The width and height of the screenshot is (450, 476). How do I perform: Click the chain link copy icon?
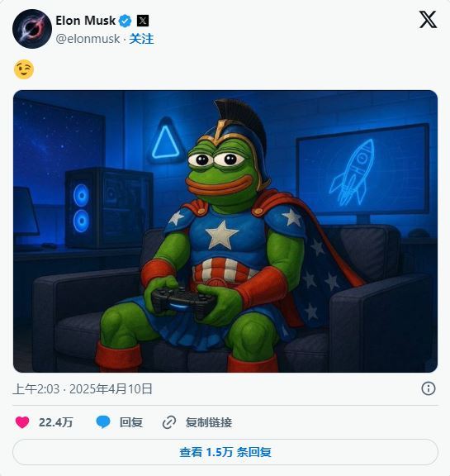[x=169, y=422]
